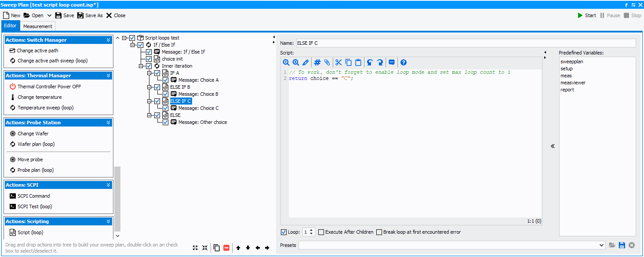644x257 pixels.
Task: Collapse the Actions: Thermal Manager panel
Action: pyautogui.click(x=108, y=76)
